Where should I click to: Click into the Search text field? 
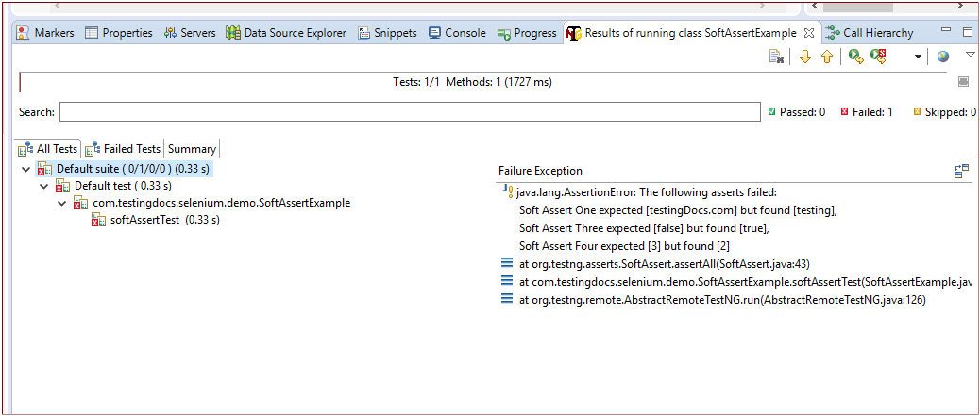click(410, 112)
